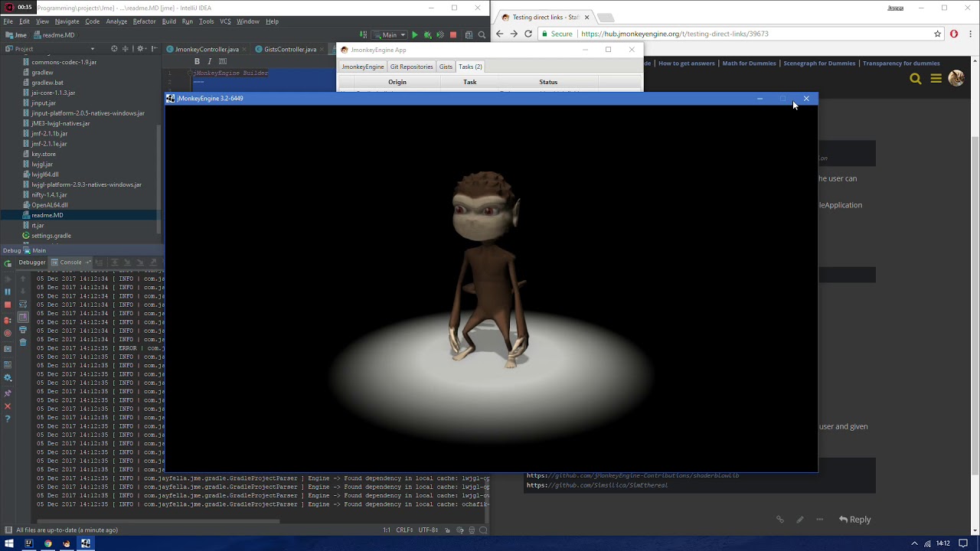Open Project Structure icon in IntelliJ toolbar
The width and height of the screenshot is (980, 551).
point(469,34)
